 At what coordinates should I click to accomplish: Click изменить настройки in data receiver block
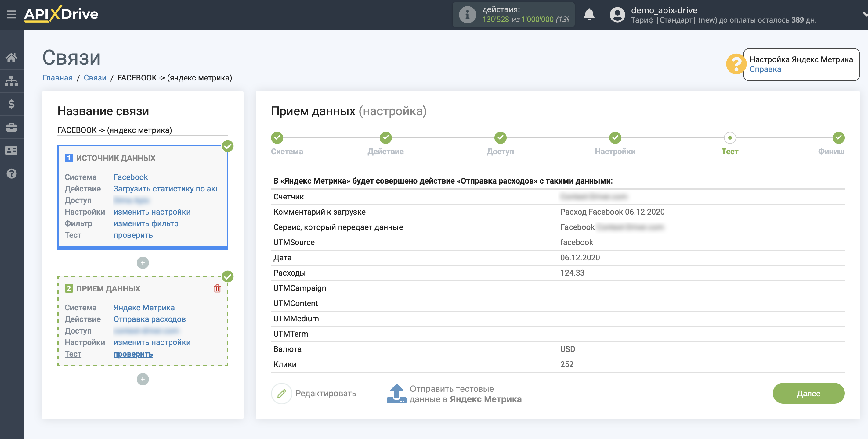152,342
